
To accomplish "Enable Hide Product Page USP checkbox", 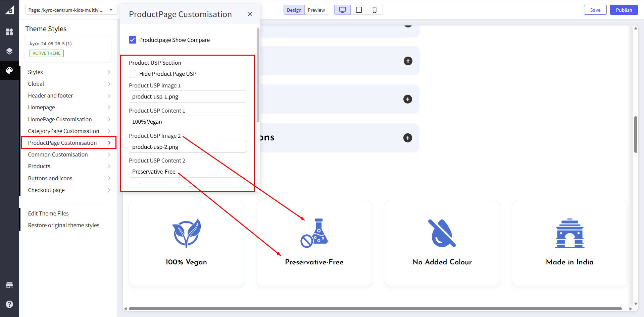I will pos(133,74).
